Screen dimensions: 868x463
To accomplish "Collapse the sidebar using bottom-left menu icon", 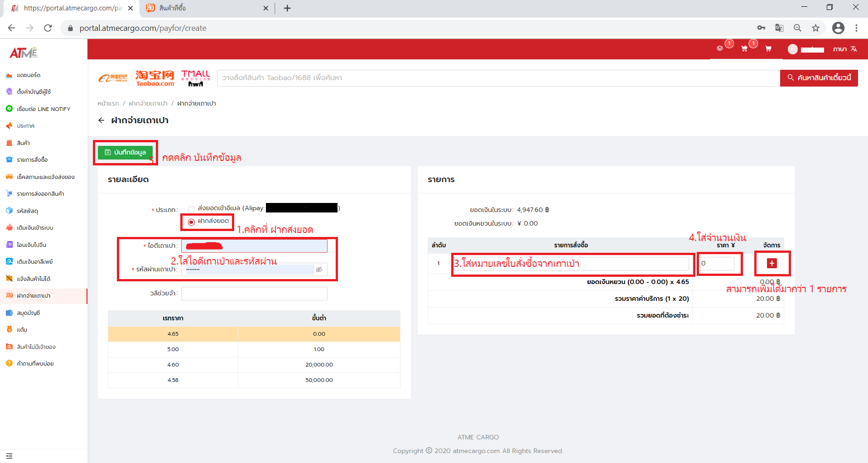I will (10, 456).
